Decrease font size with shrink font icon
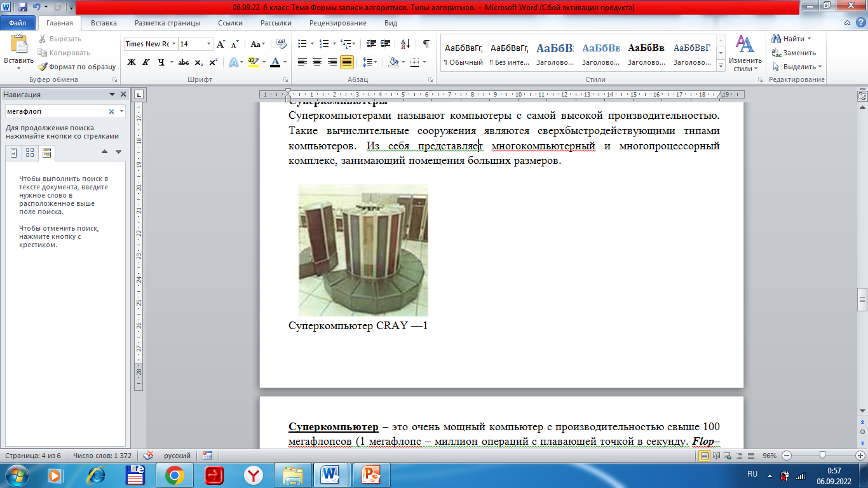Viewport: 868px width, 488px height. (x=234, y=44)
